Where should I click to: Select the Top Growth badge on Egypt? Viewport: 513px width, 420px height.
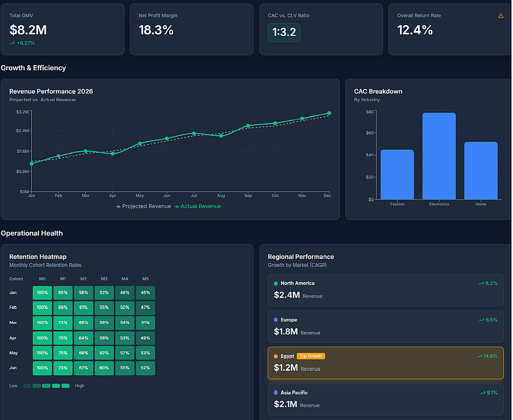tap(311, 356)
